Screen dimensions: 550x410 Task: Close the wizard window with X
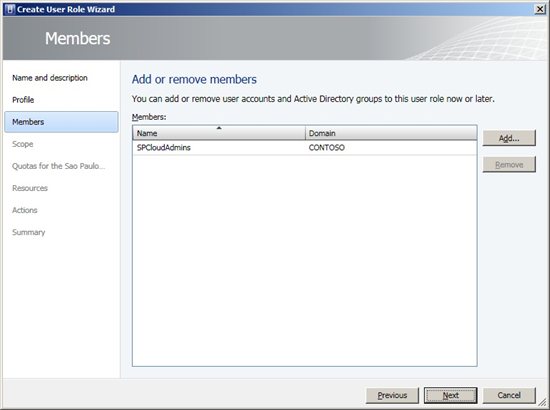[540, 9]
